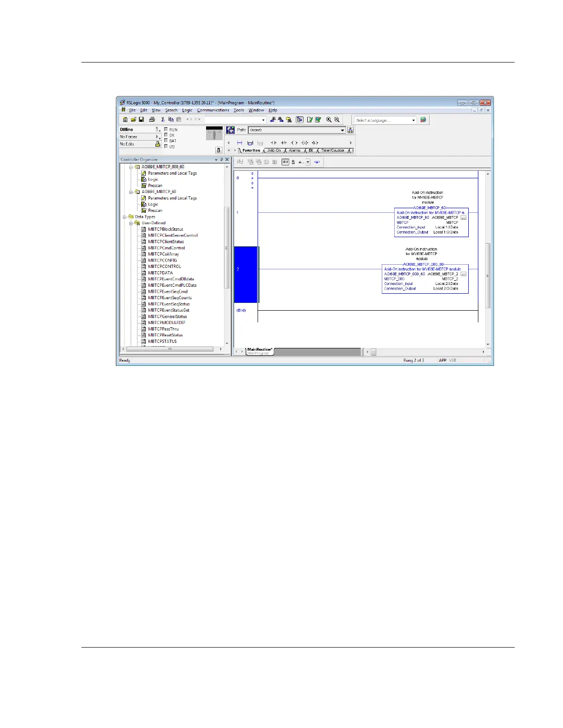Viewport: 563px width, 728px height.
Task: Insert an Output Unlatch instruction
Action: tap(304, 143)
